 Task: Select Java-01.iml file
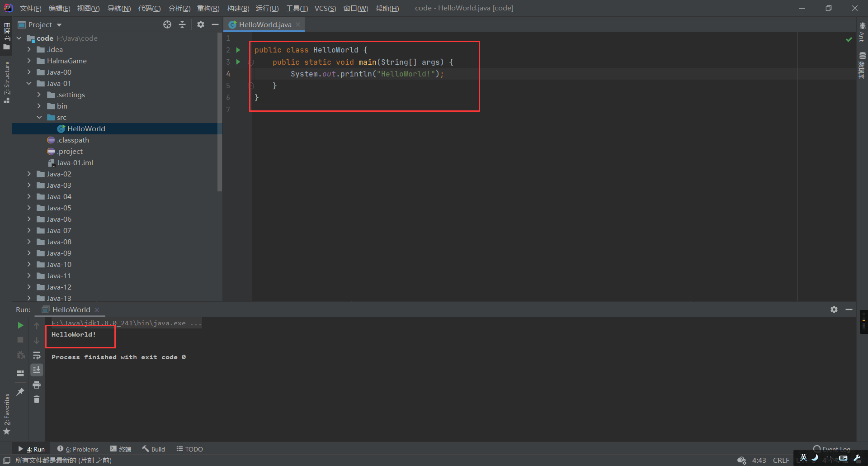[71, 162]
